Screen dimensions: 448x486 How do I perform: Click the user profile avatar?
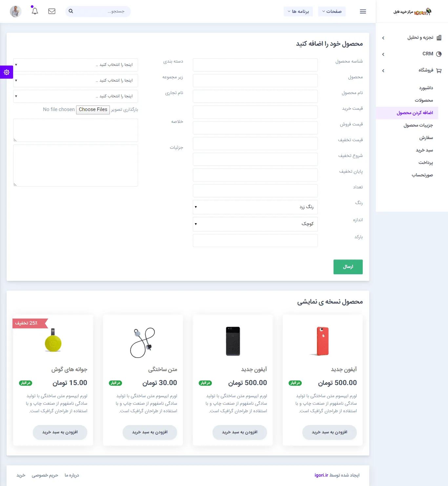coord(16,11)
